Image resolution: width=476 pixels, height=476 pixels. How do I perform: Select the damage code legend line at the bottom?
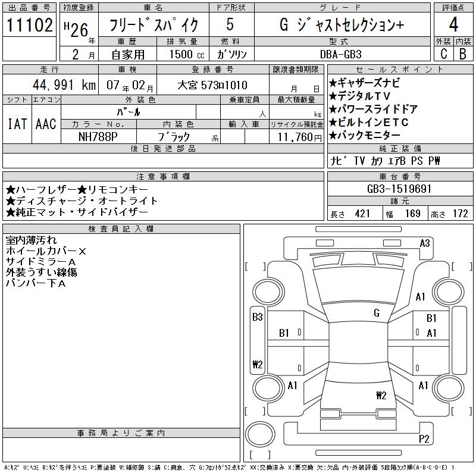pyautogui.click(x=229, y=468)
